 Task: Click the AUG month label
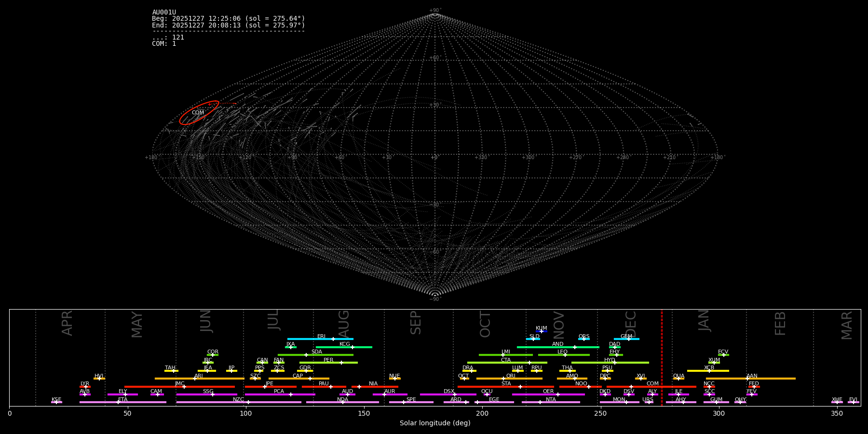[344, 324]
